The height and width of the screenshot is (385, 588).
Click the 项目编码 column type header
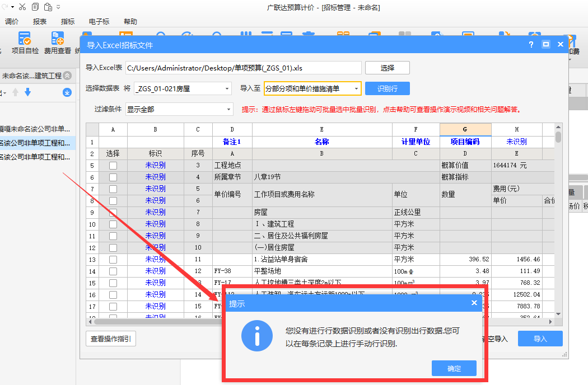465,142
